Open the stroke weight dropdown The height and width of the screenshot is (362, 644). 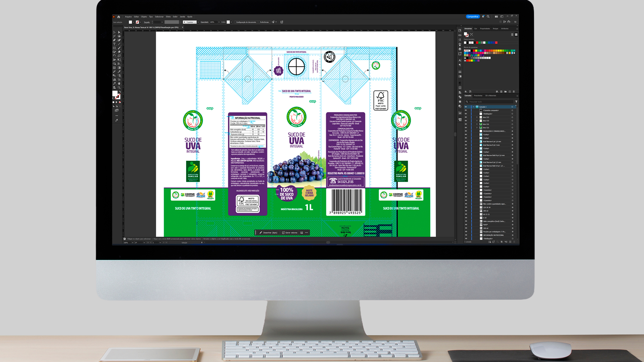(x=162, y=22)
